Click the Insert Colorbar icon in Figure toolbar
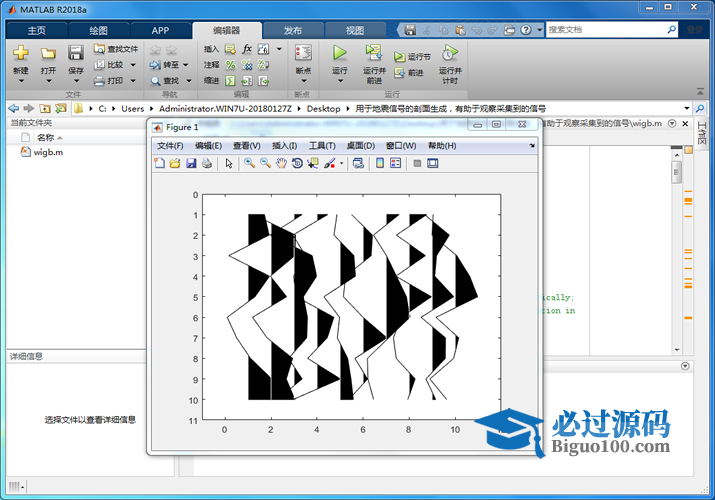The image size is (715, 500). 380,163
